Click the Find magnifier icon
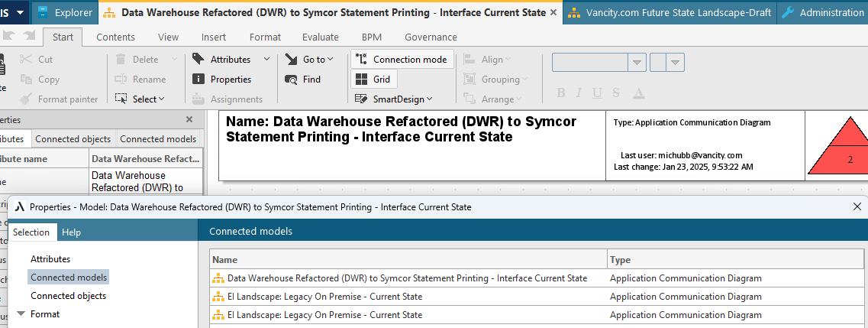 (x=291, y=80)
